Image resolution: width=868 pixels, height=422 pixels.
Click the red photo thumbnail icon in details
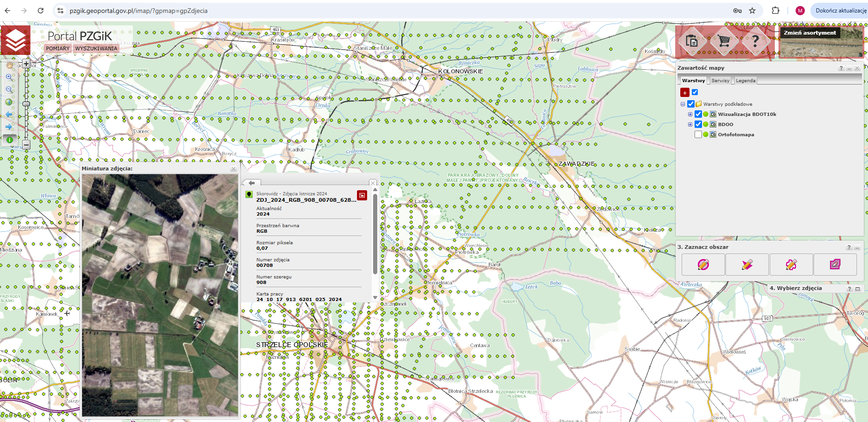coord(362,195)
